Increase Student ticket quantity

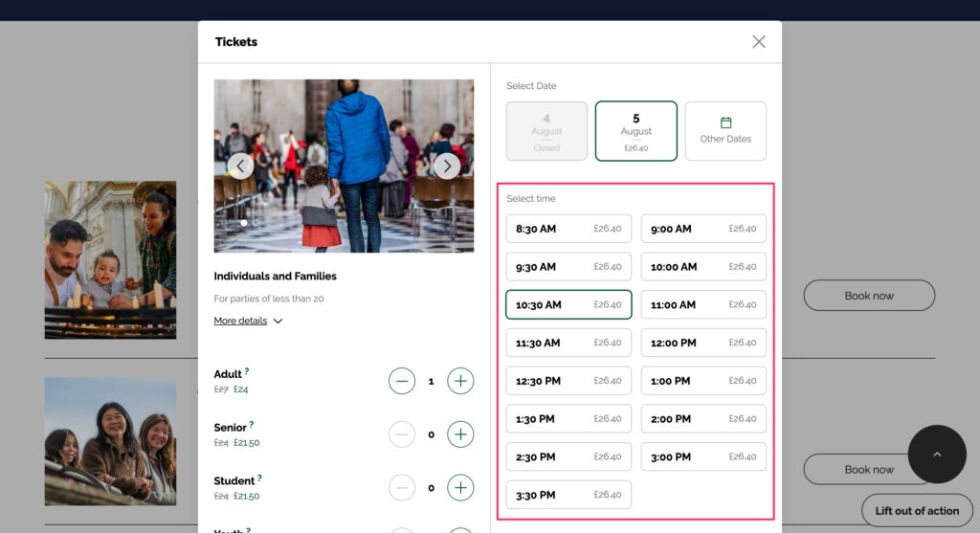[x=460, y=487]
